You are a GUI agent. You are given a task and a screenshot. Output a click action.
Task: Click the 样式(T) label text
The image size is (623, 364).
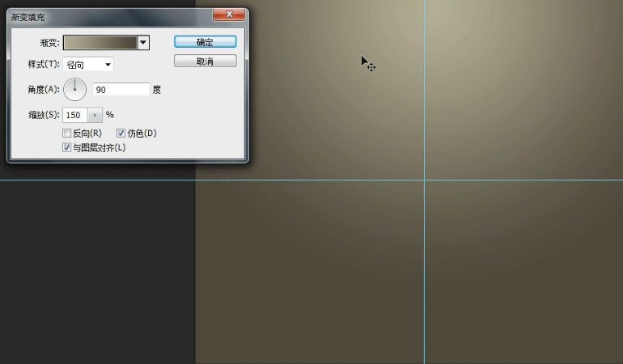tap(44, 65)
